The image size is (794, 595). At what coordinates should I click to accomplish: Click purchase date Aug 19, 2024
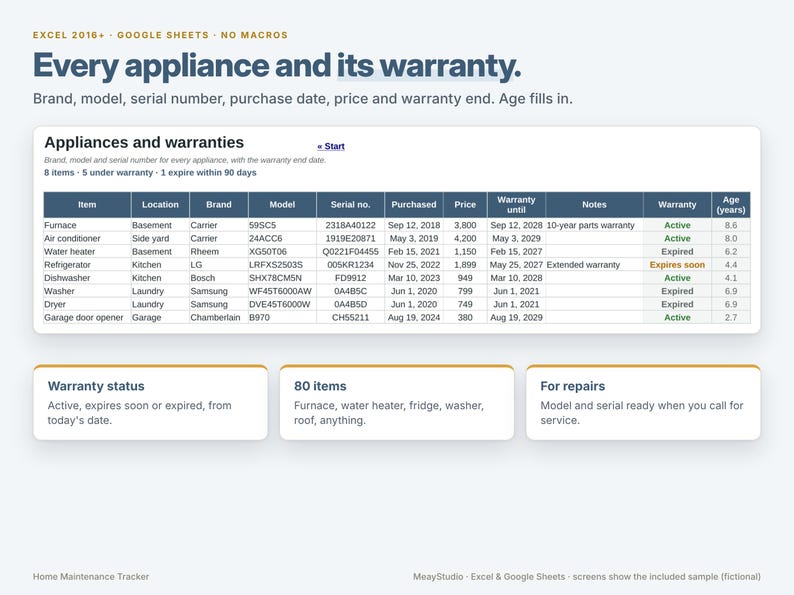pos(414,318)
